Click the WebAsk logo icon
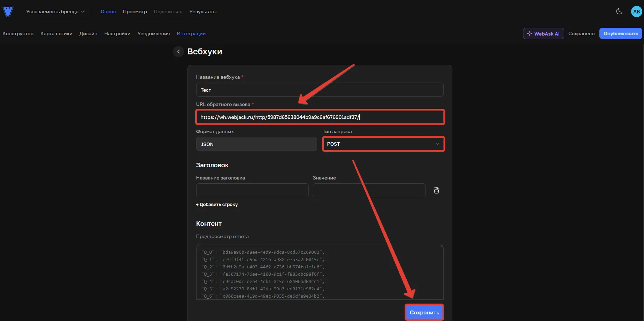This screenshot has height=321, width=644. click(x=8, y=12)
